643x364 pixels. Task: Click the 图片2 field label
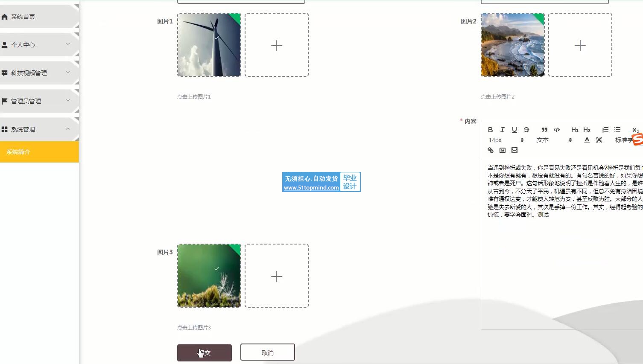tap(468, 21)
